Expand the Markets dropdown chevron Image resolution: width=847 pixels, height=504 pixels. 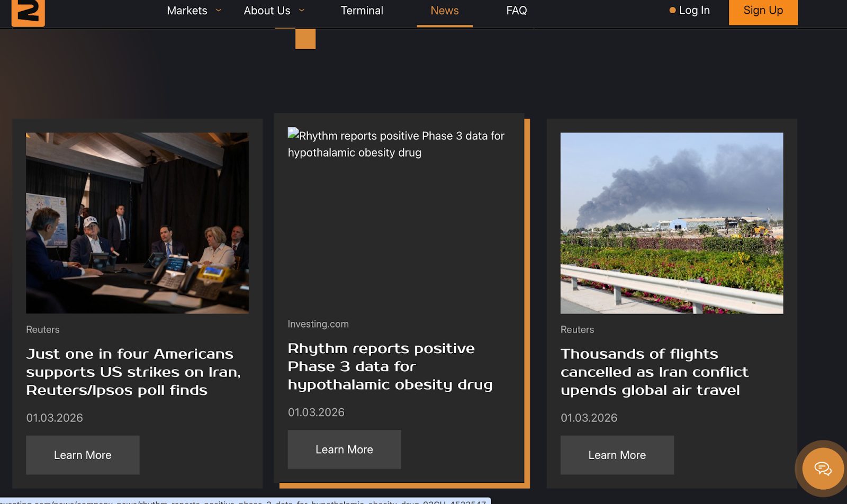(219, 10)
